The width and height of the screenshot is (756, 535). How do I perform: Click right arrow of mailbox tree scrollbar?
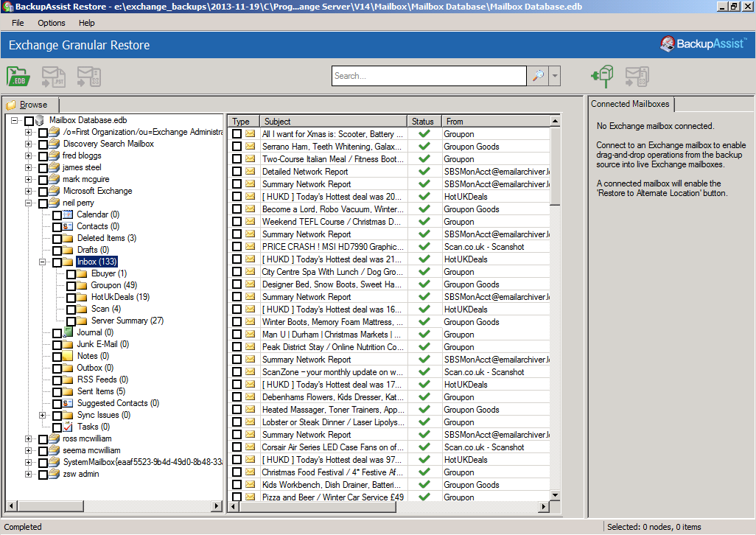coord(217,506)
